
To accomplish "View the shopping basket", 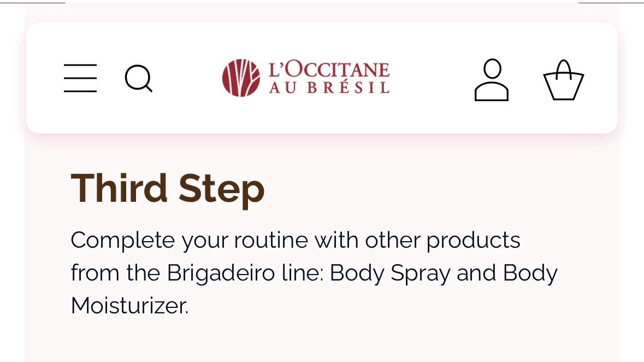I will 564,80.
